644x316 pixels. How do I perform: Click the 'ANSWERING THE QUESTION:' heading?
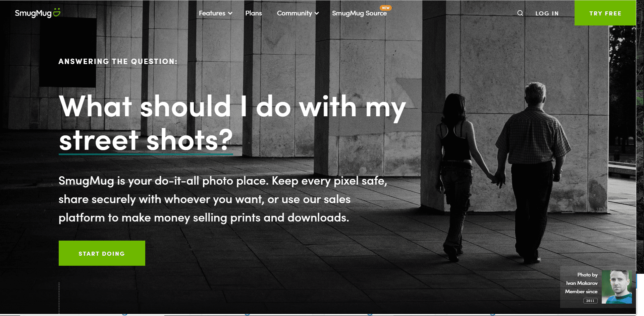[118, 61]
